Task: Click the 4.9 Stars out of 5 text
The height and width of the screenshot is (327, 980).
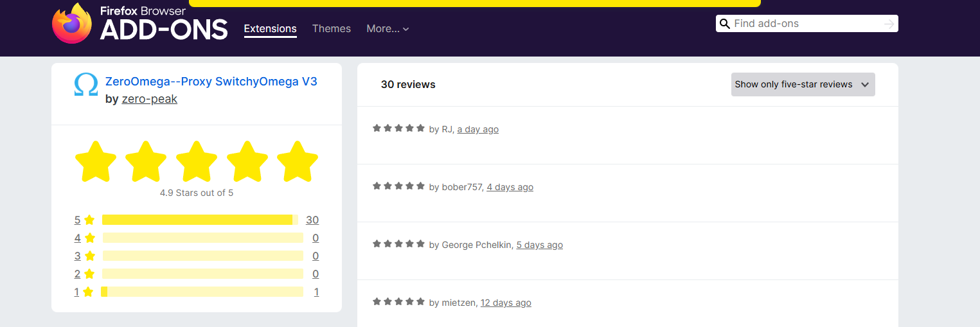Action: click(x=197, y=193)
